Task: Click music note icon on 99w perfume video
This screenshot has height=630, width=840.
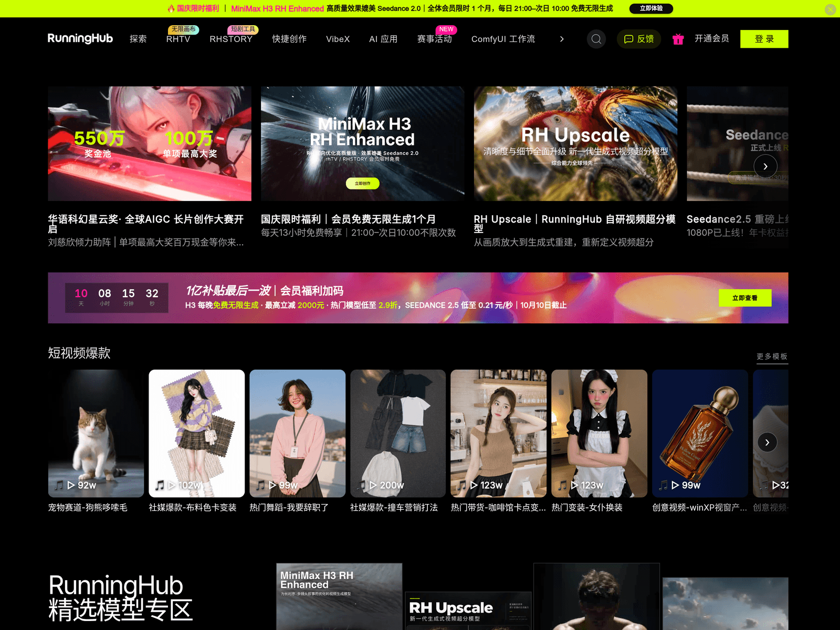Action: point(663,485)
